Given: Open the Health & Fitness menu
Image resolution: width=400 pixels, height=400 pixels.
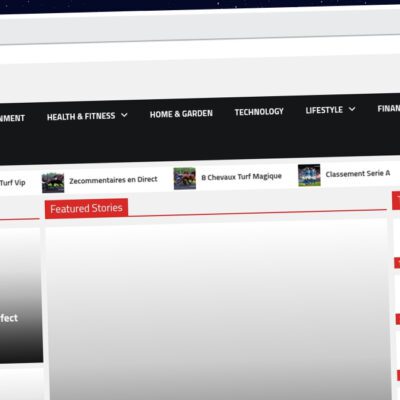Looking at the screenshot, I should pyautogui.click(x=81, y=116).
